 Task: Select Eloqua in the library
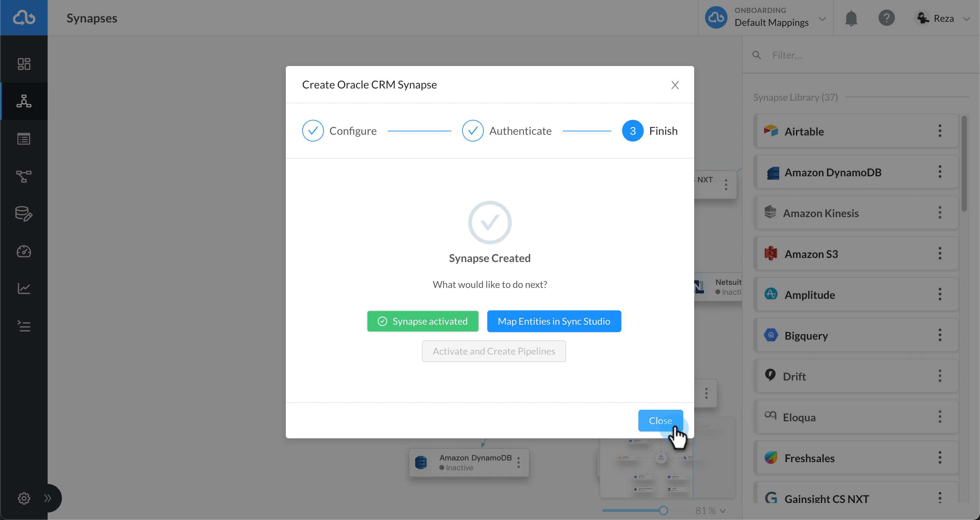pyautogui.click(x=856, y=417)
